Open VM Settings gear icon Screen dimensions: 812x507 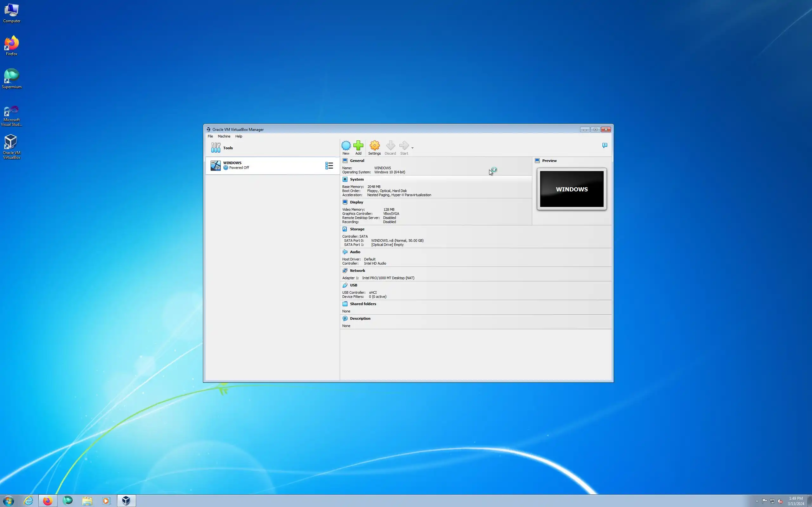point(375,146)
